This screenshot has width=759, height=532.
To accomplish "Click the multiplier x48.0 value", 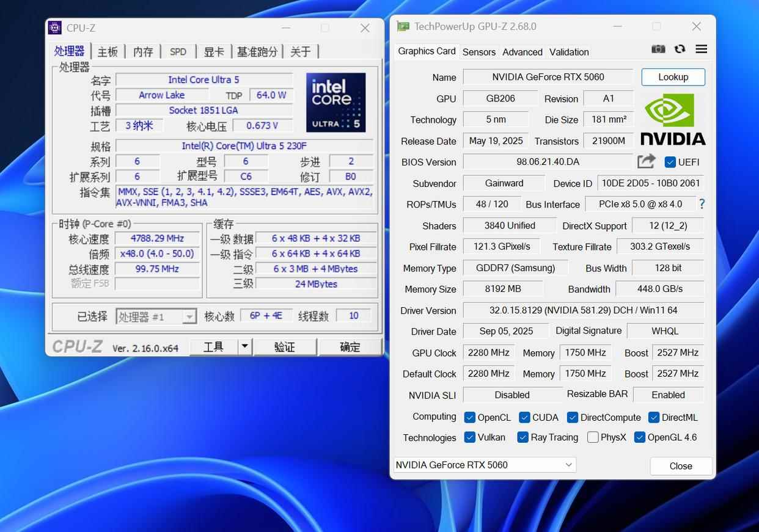I will 157,253.
